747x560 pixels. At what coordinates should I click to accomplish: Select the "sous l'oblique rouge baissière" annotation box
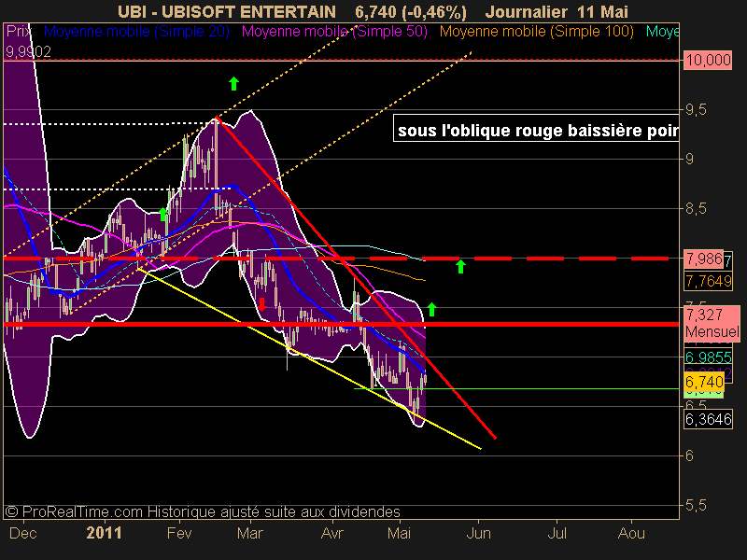pos(536,129)
